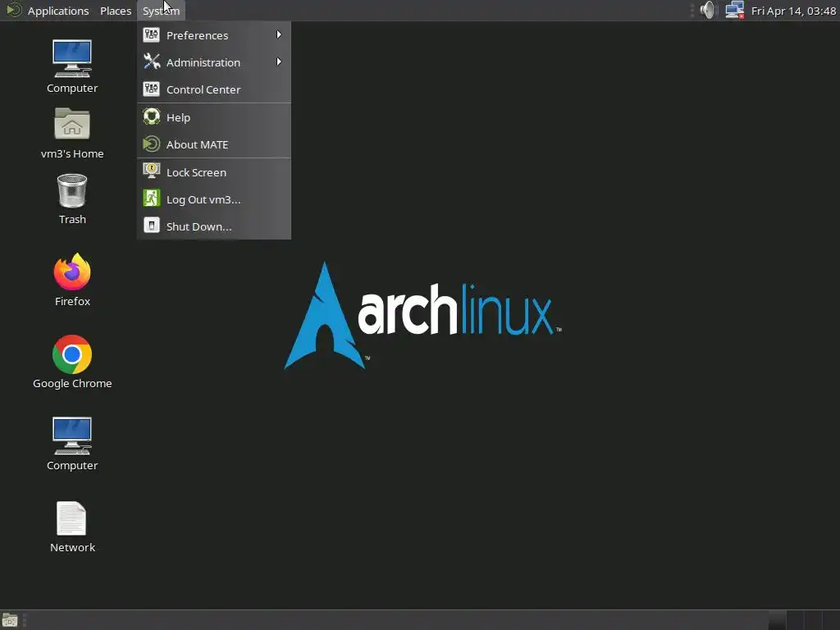Open Administration in the System menu
The height and width of the screenshot is (630, 840).
point(214,62)
